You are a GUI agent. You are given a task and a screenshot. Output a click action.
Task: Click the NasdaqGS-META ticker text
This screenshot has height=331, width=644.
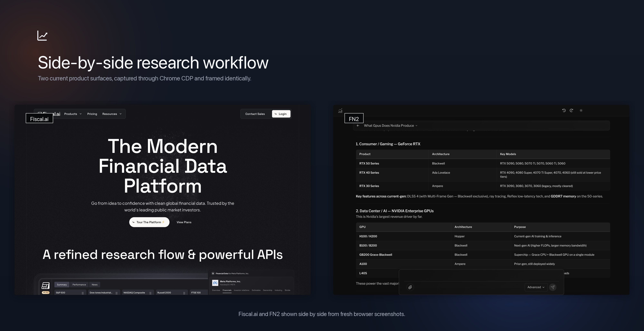coord(227,285)
